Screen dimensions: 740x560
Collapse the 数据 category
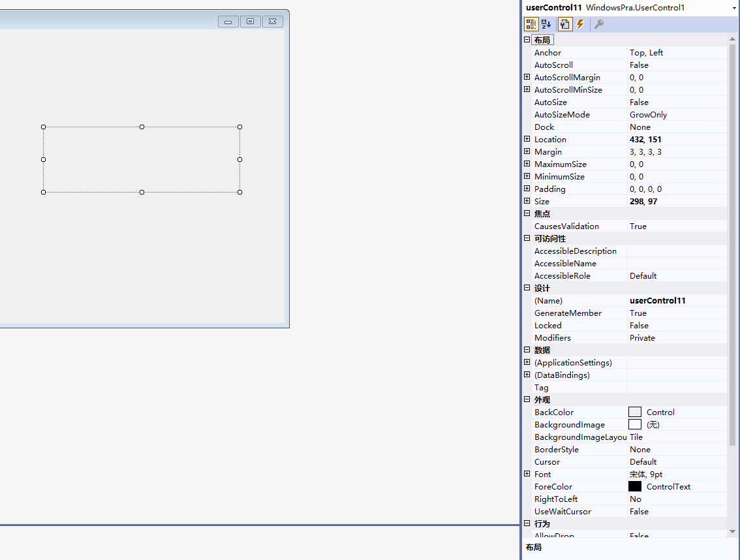tap(527, 350)
